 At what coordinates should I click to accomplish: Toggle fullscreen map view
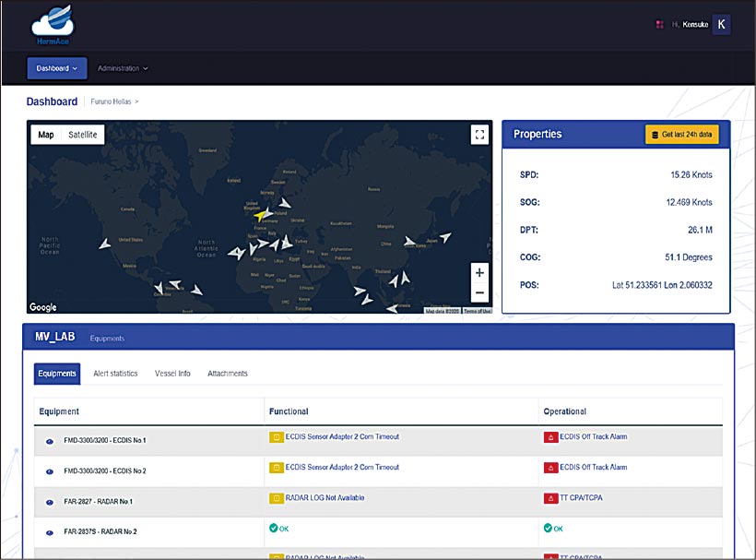(479, 135)
